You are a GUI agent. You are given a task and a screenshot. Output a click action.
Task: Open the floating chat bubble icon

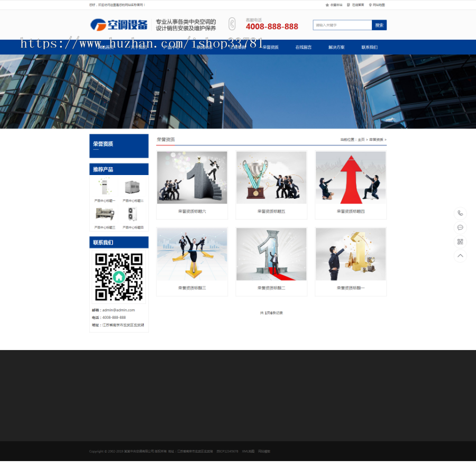pyautogui.click(x=460, y=227)
